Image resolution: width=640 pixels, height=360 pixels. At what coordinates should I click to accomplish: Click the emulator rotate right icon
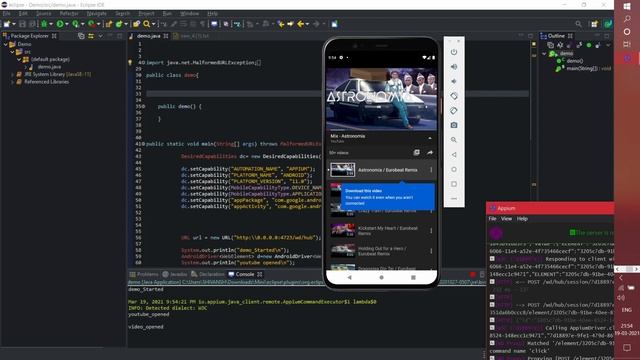pyautogui.click(x=454, y=111)
